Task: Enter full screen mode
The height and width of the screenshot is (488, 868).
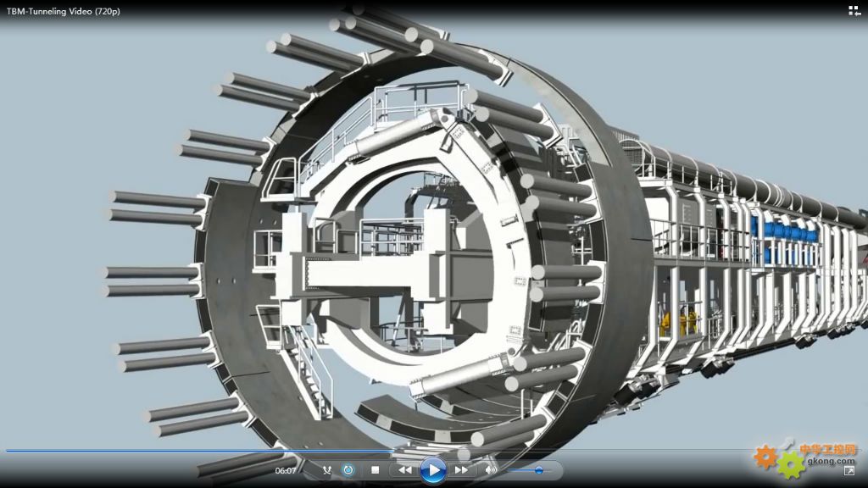Action: click(849, 471)
